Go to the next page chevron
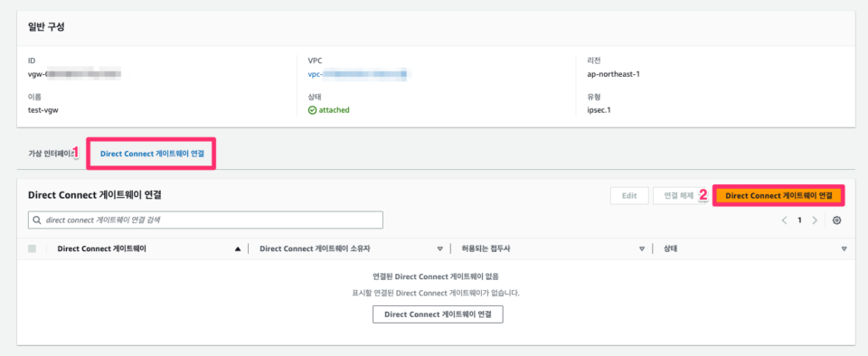868x356 pixels. pyautogui.click(x=815, y=220)
